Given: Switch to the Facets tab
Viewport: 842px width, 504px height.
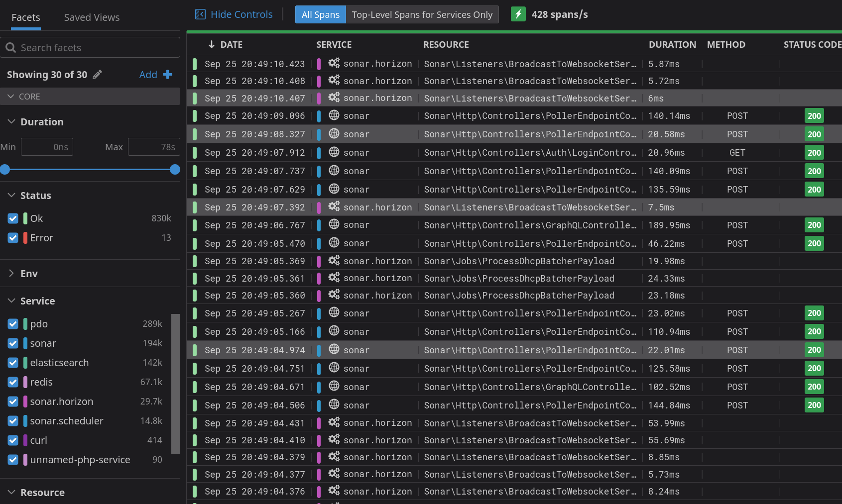Looking at the screenshot, I should (26, 17).
